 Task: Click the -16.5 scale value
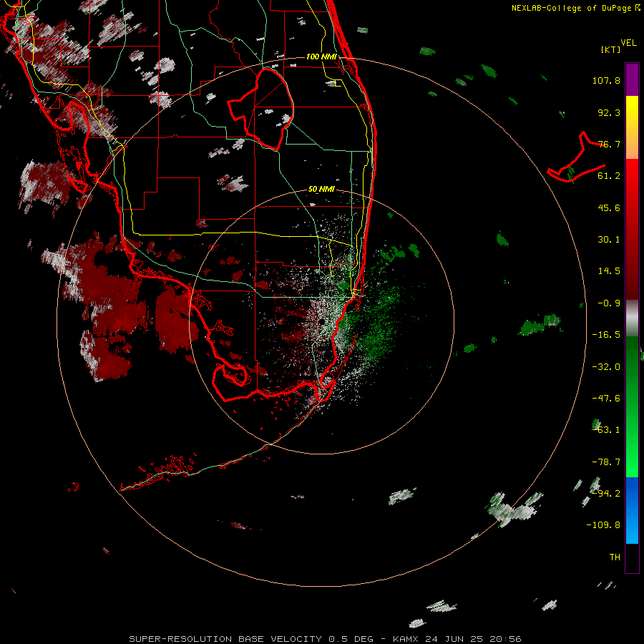606,335
